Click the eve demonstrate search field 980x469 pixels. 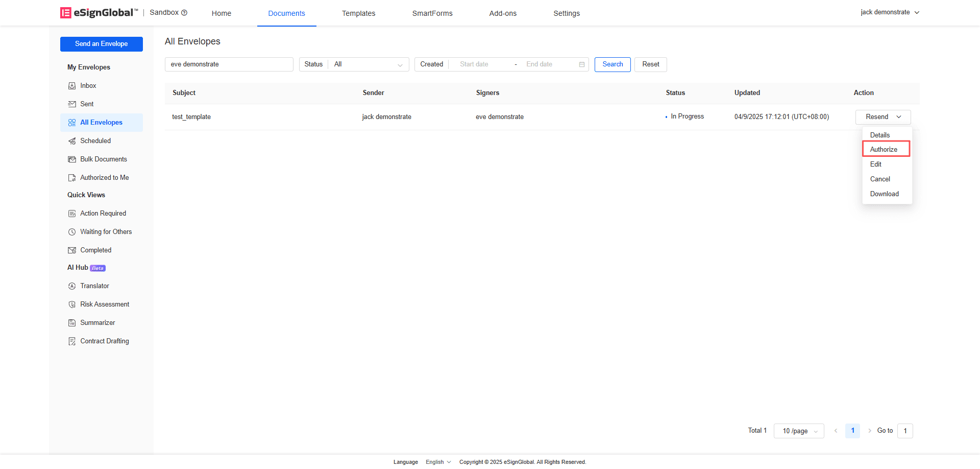pos(229,64)
